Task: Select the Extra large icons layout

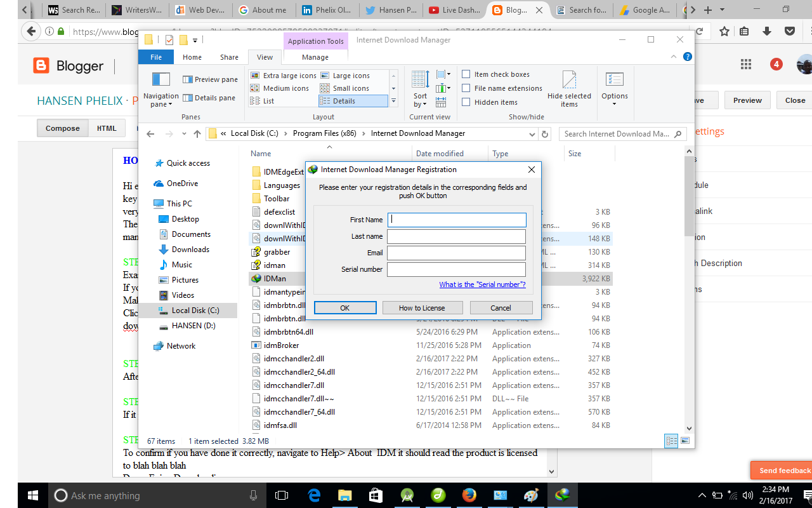Action: (x=283, y=76)
